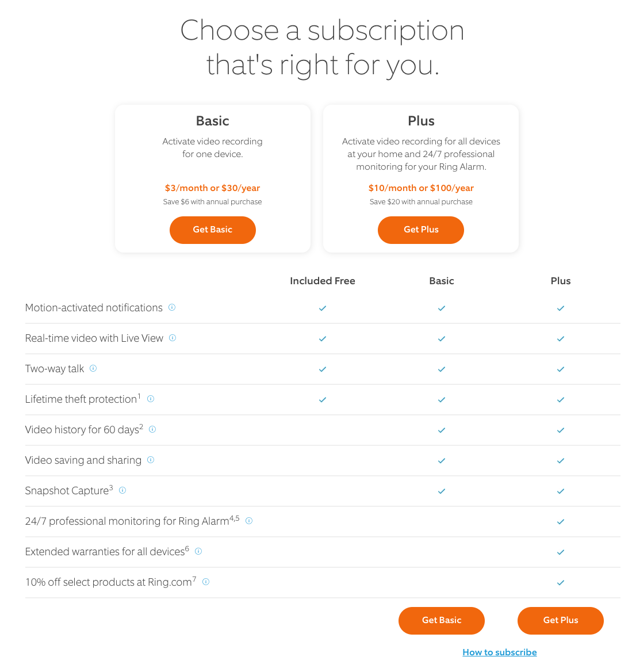This screenshot has height=672, width=632.
Task: Click the Plus checkmark for 24/7 professional monitoring
Action: pyautogui.click(x=561, y=522)
